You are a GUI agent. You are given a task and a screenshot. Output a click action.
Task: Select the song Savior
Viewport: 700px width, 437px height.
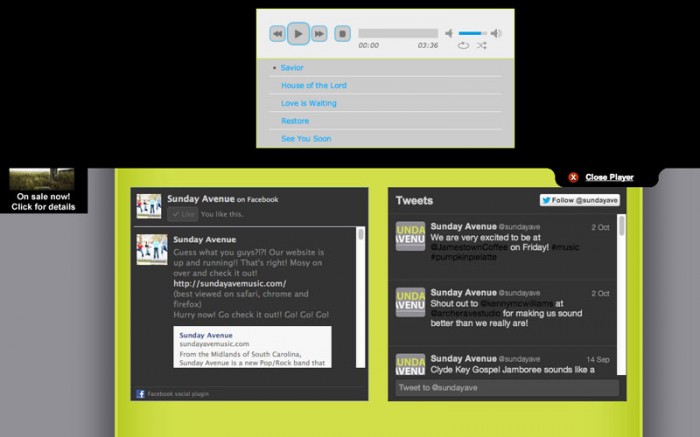[x=292, y=68]
